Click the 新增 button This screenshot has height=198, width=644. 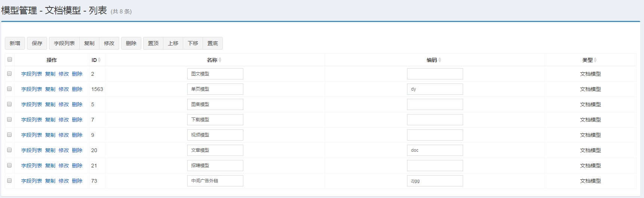pyautogui.click(x=15, y=43)
